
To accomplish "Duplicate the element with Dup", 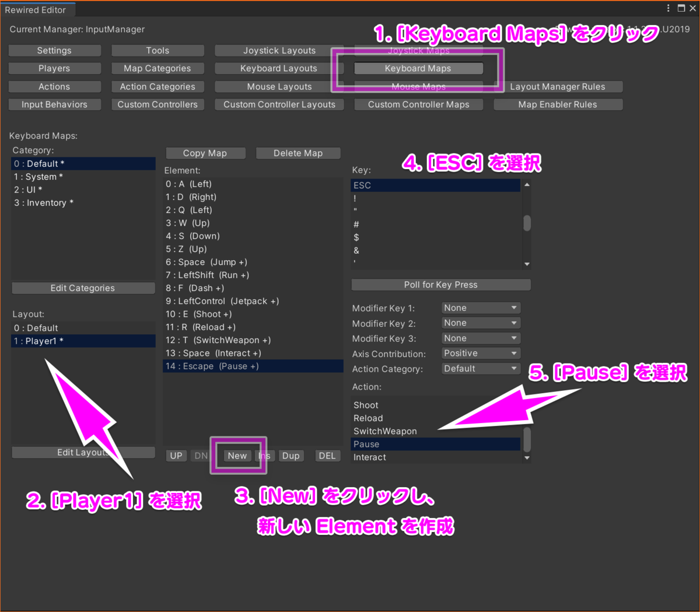I will (x=291, y=456).
